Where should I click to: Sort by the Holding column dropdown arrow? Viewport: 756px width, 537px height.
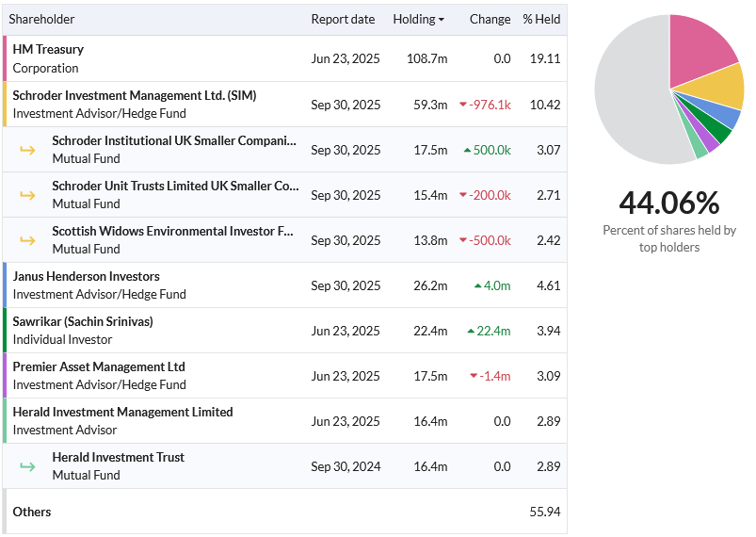point(442,20)
